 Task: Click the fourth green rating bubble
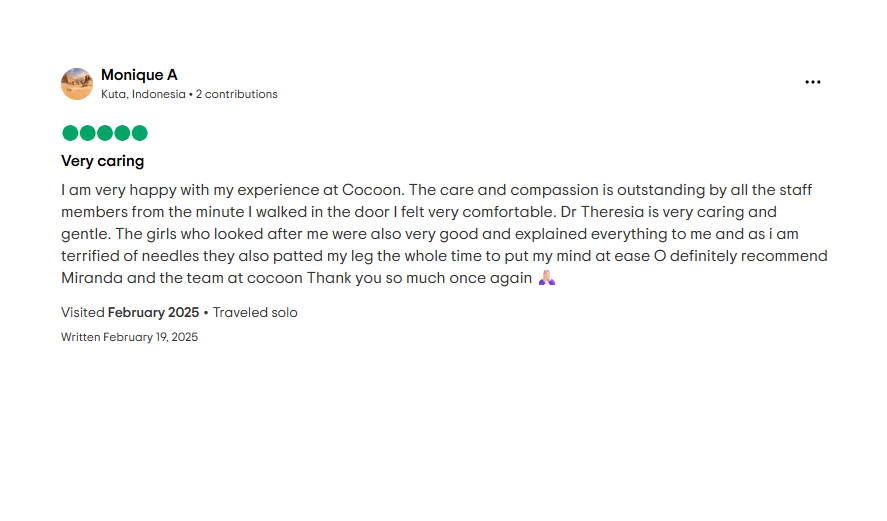click(122, 133)
